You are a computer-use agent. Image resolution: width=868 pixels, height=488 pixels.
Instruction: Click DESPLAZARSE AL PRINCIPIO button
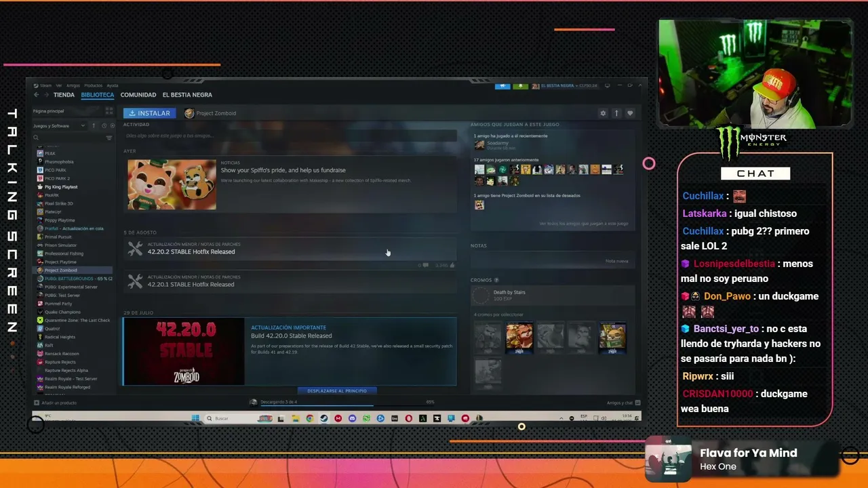[337, 391]
